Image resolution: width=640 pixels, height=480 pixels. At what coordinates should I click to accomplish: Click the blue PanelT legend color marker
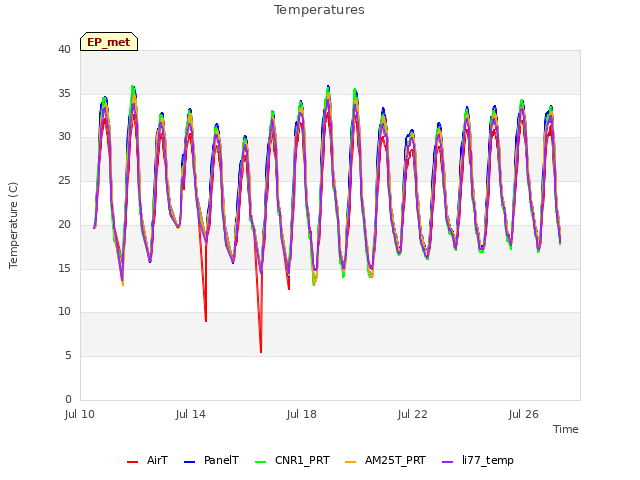(x=190, y=462)
